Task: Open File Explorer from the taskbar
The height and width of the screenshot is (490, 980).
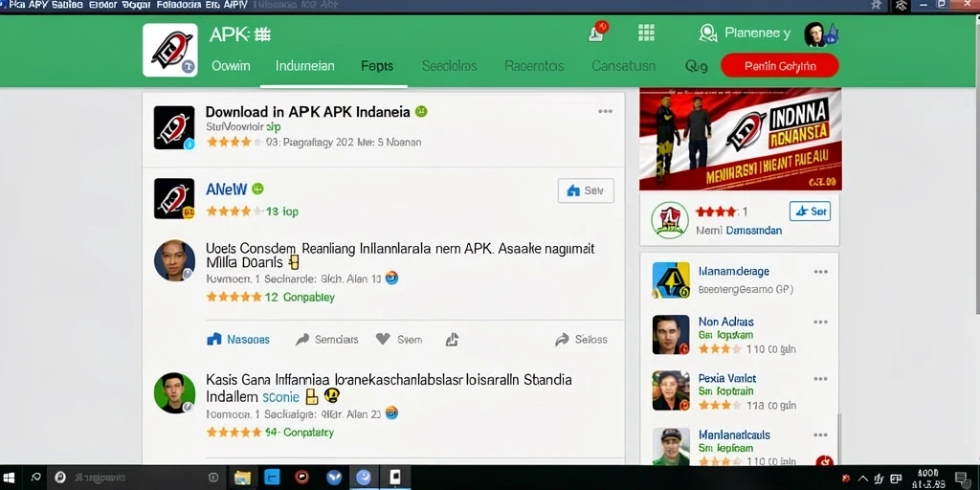Action: click(x=242, y=479)
